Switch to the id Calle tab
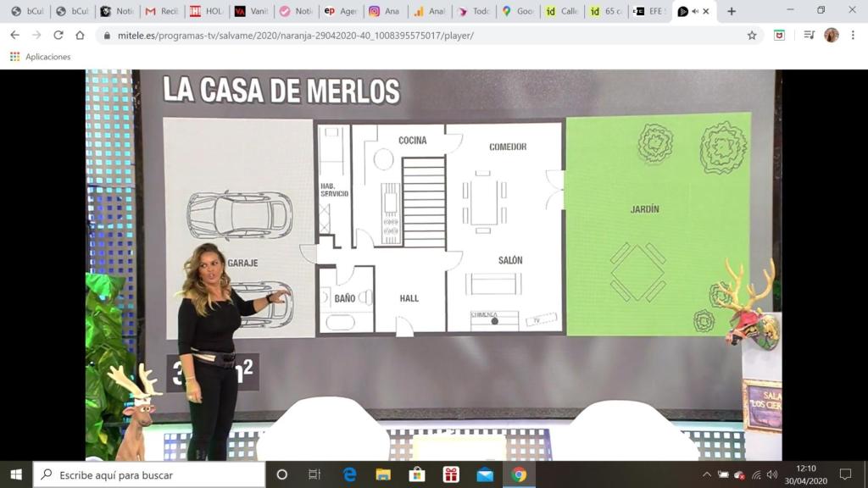 click(563, 11)
